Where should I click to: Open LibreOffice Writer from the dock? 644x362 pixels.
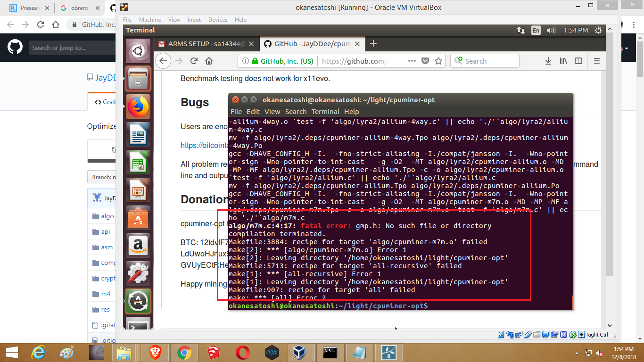(x=138, y=134)
